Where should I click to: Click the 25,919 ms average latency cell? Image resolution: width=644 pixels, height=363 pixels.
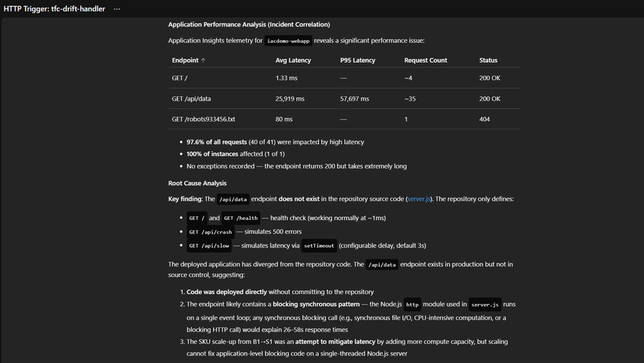tap(289, 99)
